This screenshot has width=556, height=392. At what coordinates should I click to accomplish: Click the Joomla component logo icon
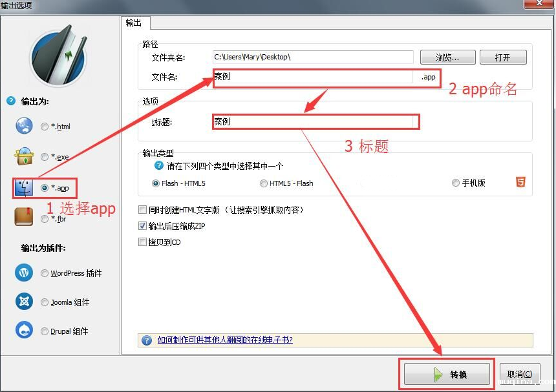coord(24,302)
